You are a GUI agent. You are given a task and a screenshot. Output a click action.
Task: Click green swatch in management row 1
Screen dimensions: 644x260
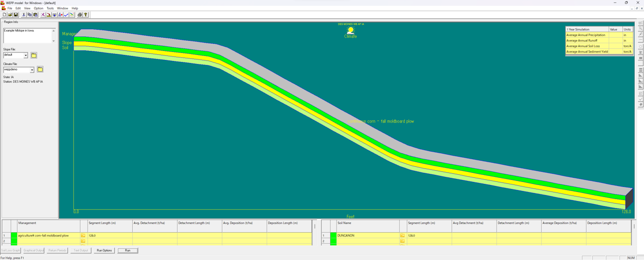pyautogui.click(x=14, y=235)
